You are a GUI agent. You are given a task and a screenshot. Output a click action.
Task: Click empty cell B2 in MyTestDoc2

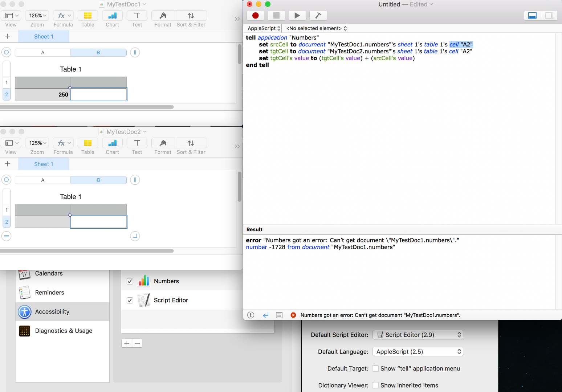tap(98, 222)
